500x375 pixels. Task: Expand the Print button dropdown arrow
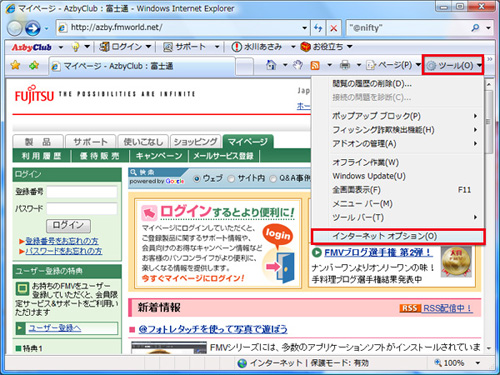pyautogui.click(x=359, y=65)
